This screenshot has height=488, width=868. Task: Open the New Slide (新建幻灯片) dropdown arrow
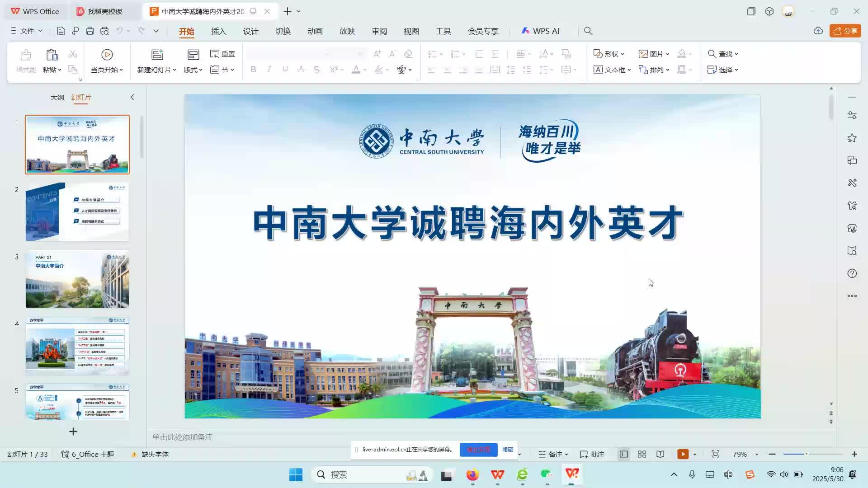pyautogui.click(x=174, y=70)
